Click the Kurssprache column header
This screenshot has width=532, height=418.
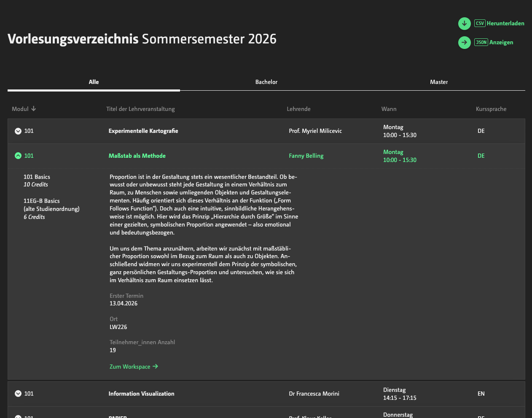click(491, 109)
